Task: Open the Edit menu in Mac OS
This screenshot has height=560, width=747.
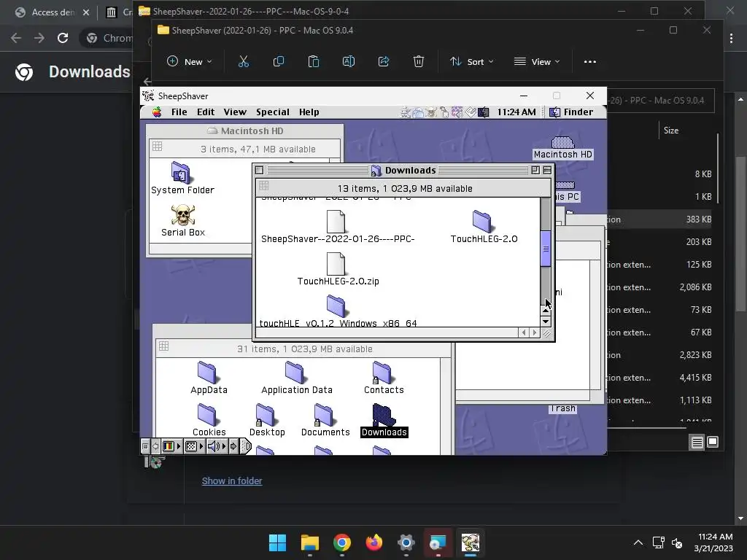Action: click(x=205, y=112)
